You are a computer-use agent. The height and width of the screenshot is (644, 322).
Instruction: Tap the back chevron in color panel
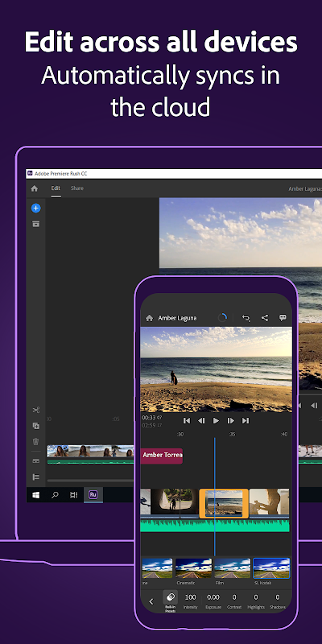coord(151,601)
